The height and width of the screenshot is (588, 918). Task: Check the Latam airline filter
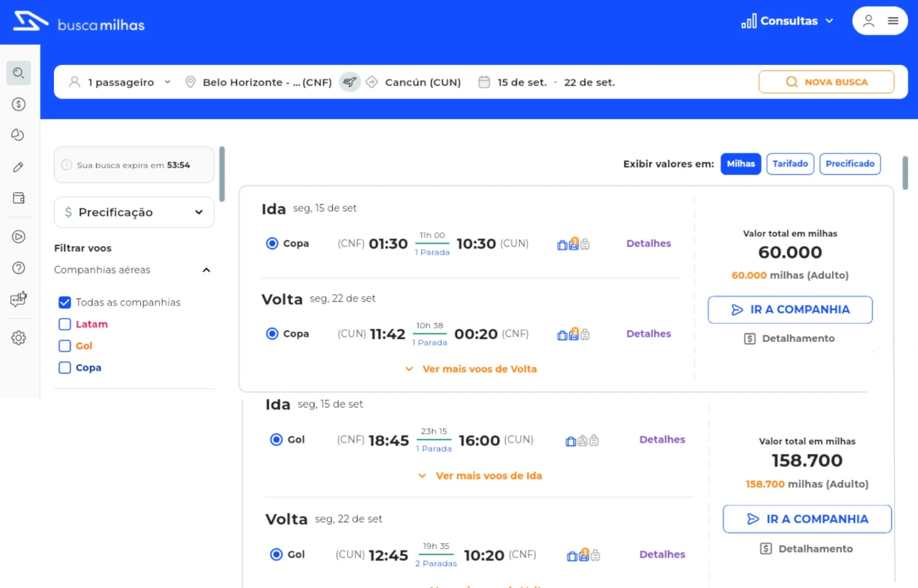pos(65,324)
